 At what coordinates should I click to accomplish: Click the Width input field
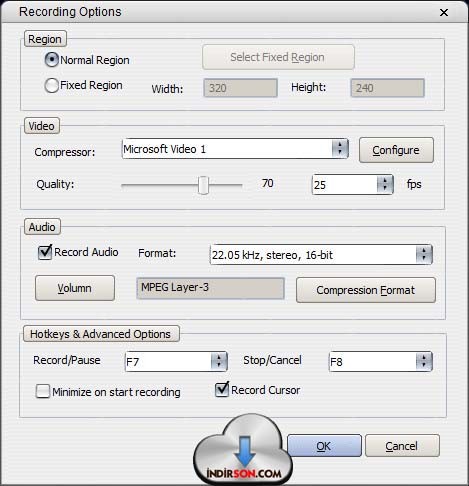pos(240,88)
